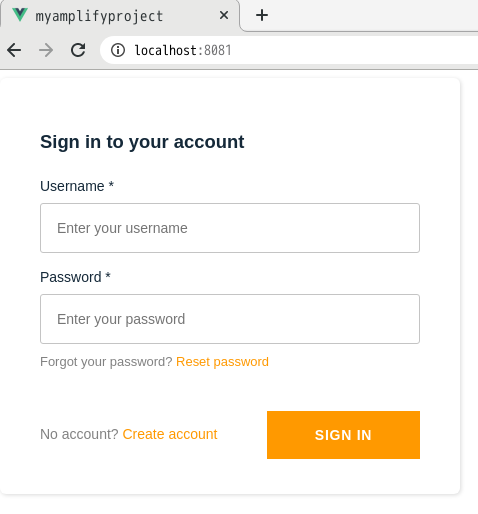478x514 pixels.
Task: Click the Vue favicon on the tab
Action: [x=20, y=15]
